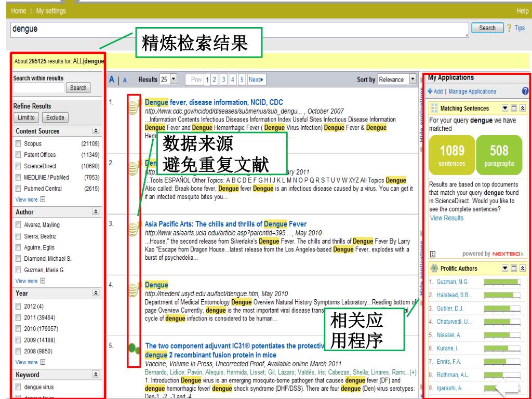
Task: Go to results page 3
Action: pos(223,79)
